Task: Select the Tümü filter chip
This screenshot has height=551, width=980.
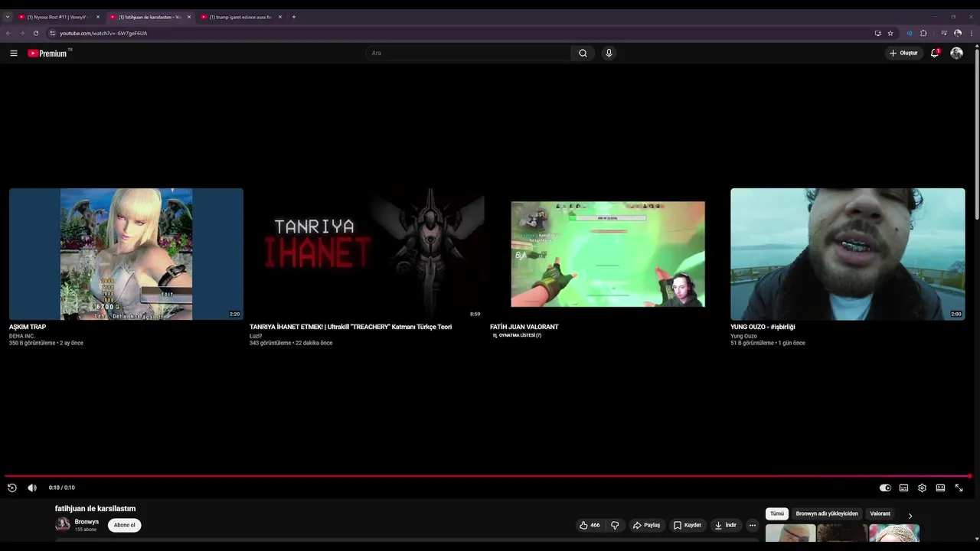Action: tap(777, 514)
